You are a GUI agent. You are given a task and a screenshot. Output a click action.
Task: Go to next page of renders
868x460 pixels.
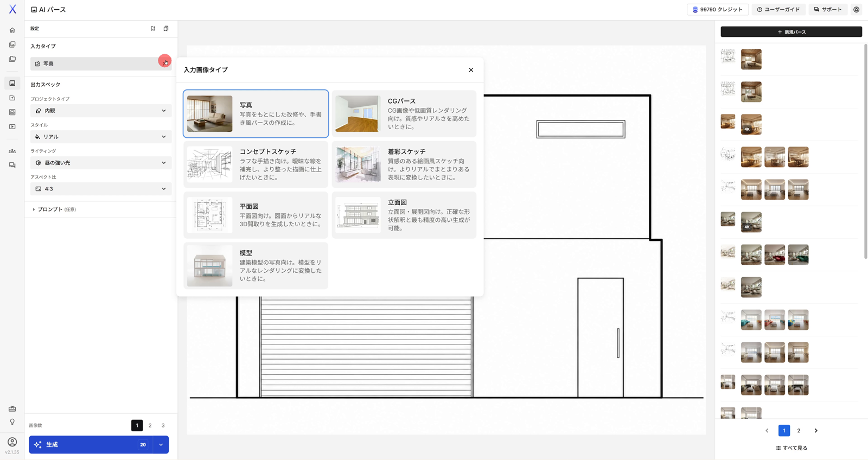tap(815, 431)
